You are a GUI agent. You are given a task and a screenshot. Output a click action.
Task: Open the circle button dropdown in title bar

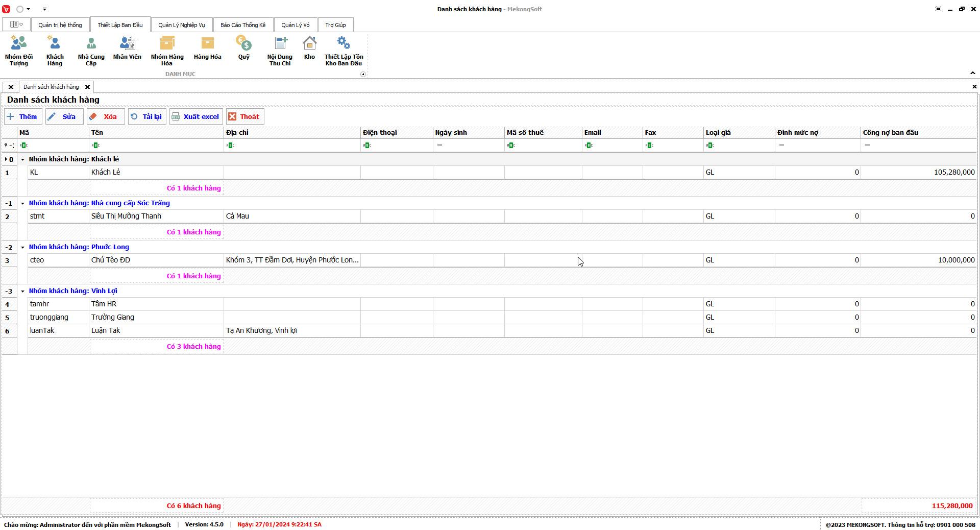point(29,9)
